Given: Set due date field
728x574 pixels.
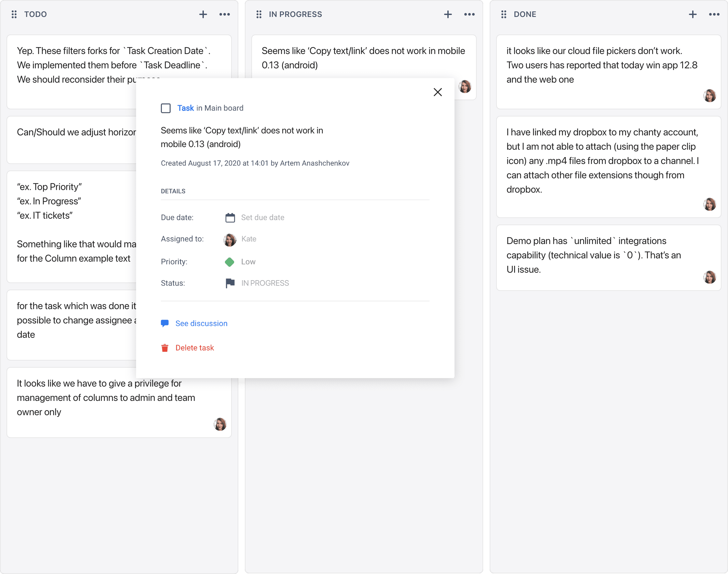Looking at the screenshot, I should tap(263, 218).
